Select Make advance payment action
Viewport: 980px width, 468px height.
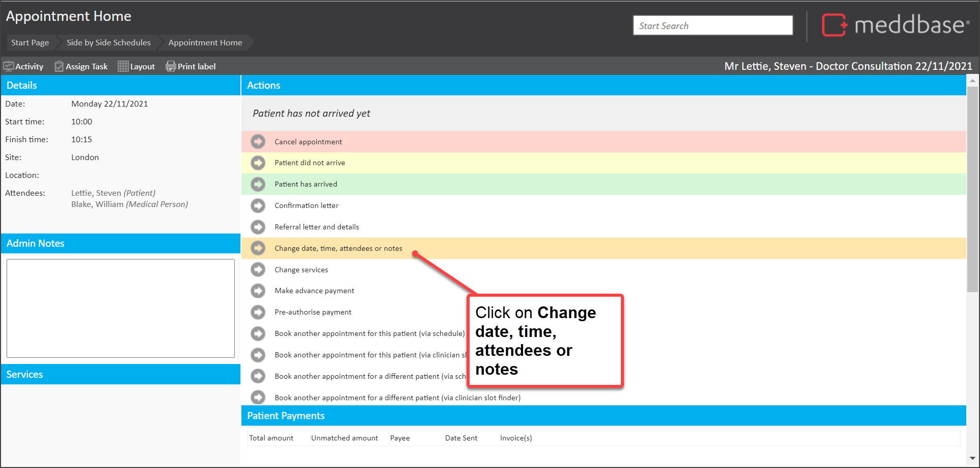(314, 291)
